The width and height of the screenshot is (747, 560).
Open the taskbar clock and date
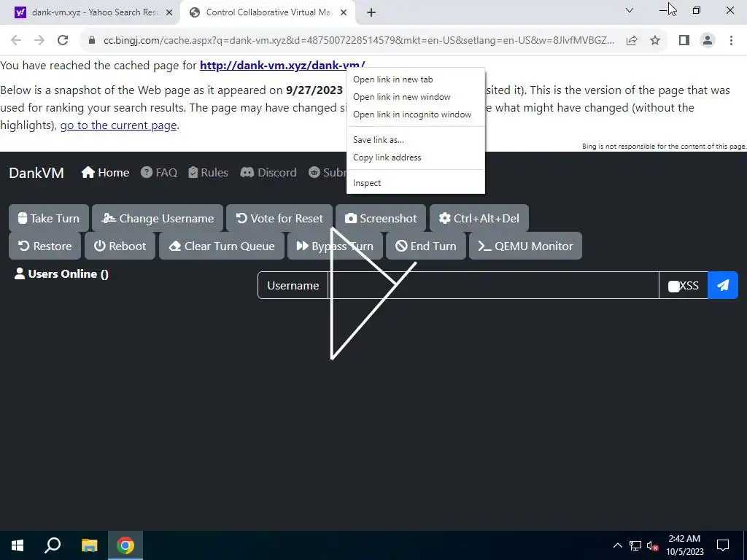(x=684, y=545)
